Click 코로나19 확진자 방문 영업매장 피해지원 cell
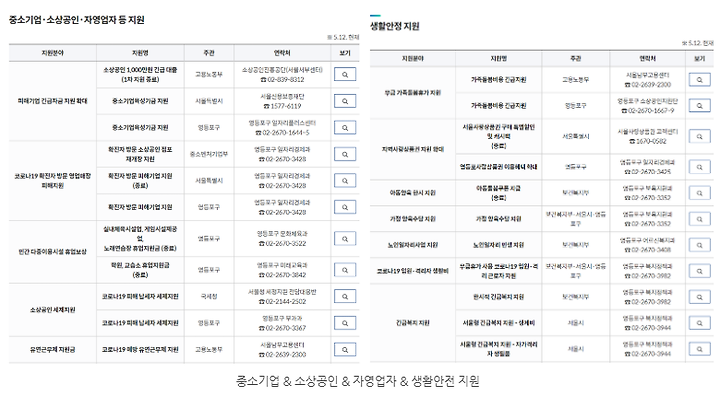The width and height of the screenshot is (720, 396). pyautogui.click(x=53, y=181)
